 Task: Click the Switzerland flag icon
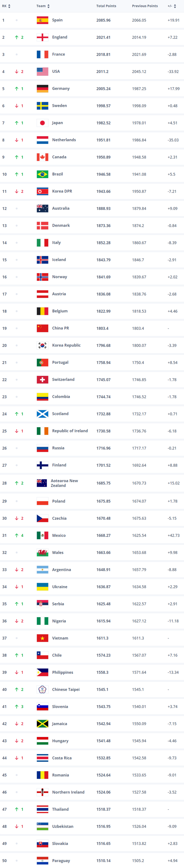[x=42, y=379]
